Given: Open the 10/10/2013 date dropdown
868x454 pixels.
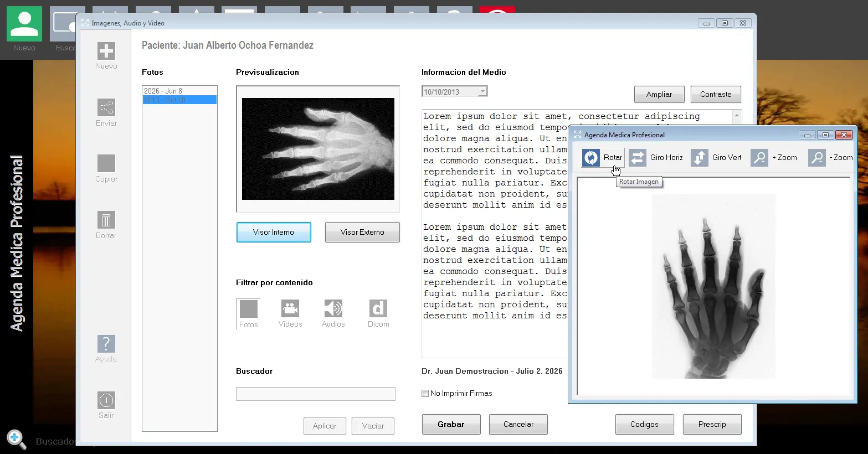Looking at the screenshot, I should coord(482,91).
